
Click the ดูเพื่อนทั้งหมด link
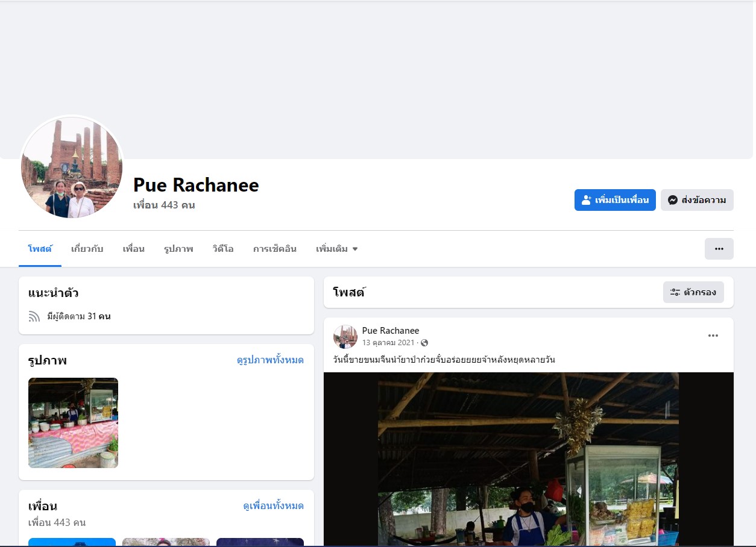(273, 506)
